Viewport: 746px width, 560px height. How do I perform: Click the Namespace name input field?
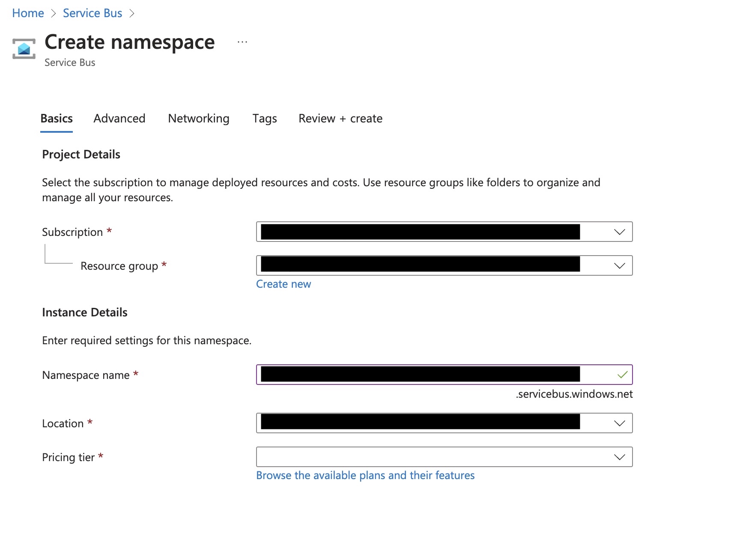tap(428, 375)
